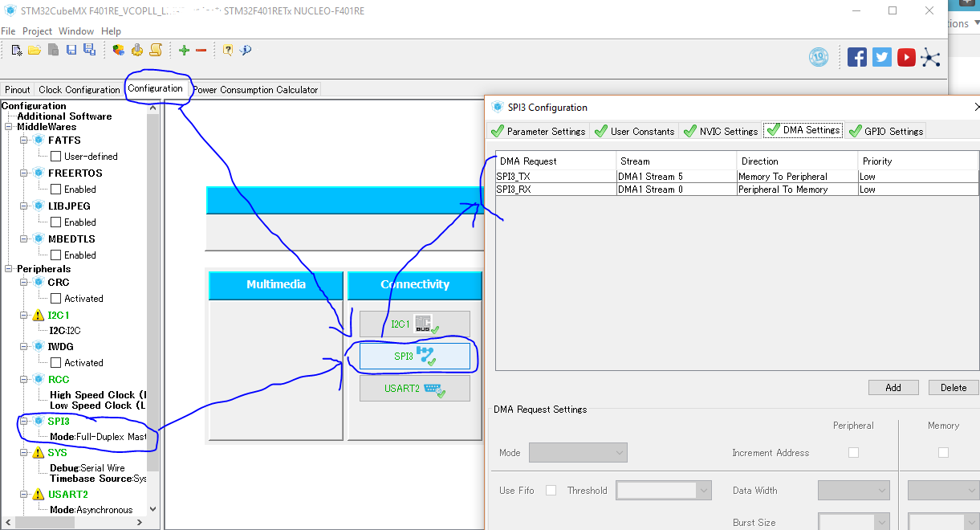The width and height of the screenshot is (980, 530).
Task: Click the Save Project floppy icon
Action: pos(71,50)
